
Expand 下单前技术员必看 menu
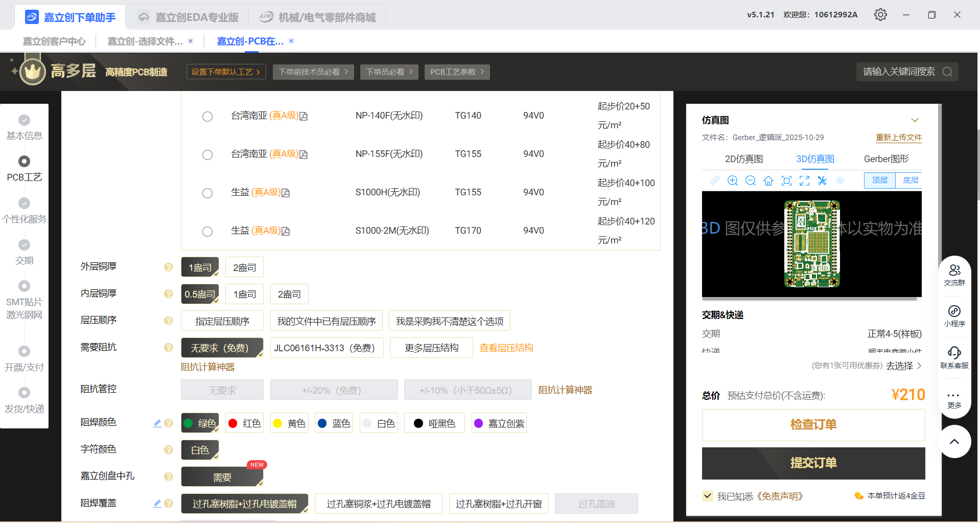313,72
